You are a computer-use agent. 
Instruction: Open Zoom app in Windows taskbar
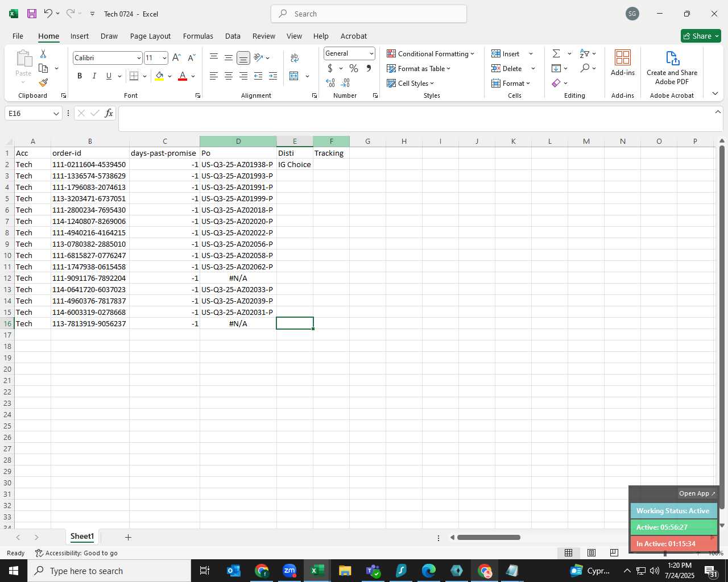tap(289, 571)
